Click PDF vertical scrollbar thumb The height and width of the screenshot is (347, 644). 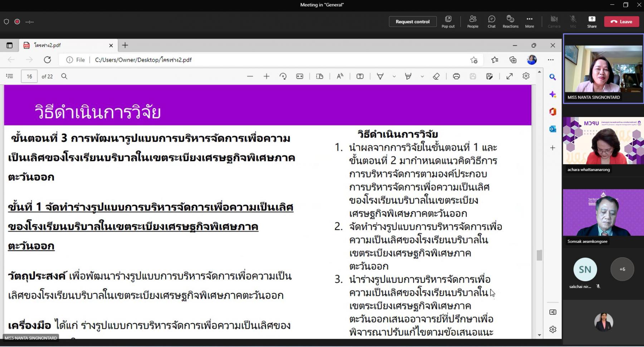point(539,255)
